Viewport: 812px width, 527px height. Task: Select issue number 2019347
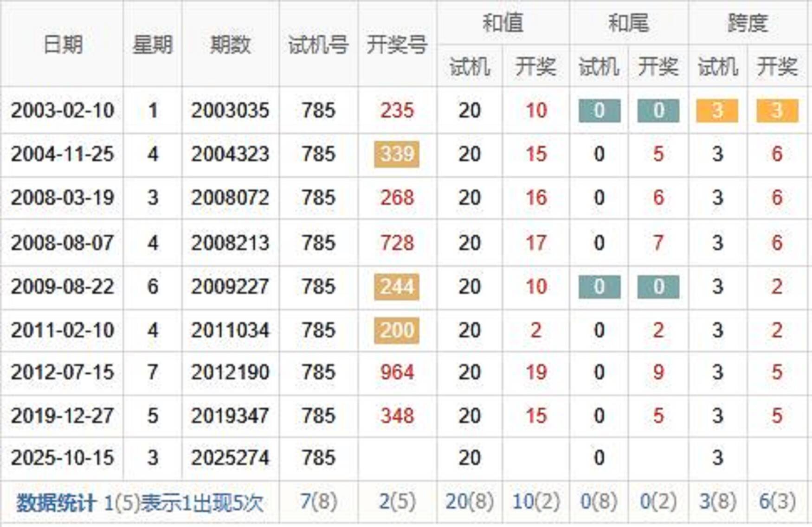pyautogui.click(x=230, y=416)
